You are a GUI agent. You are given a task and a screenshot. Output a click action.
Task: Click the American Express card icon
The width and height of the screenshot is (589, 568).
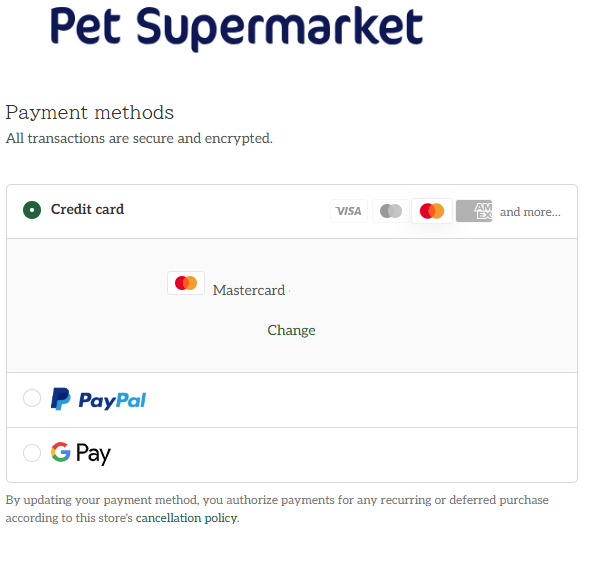(x=474, y=211)
